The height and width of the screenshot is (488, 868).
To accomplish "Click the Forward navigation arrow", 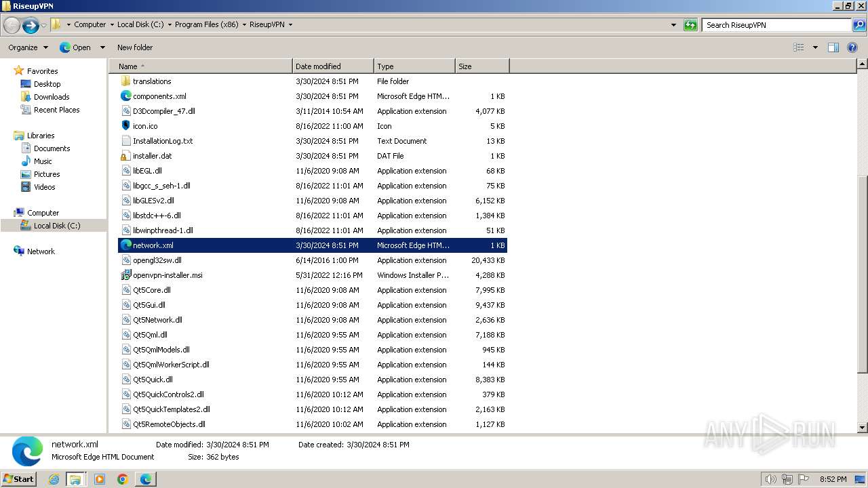I will [x=31, y=25].
